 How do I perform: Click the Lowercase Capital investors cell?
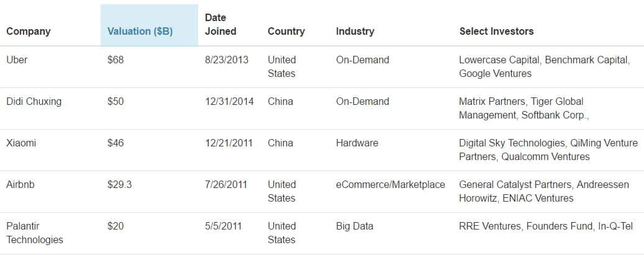click(544, 67)
